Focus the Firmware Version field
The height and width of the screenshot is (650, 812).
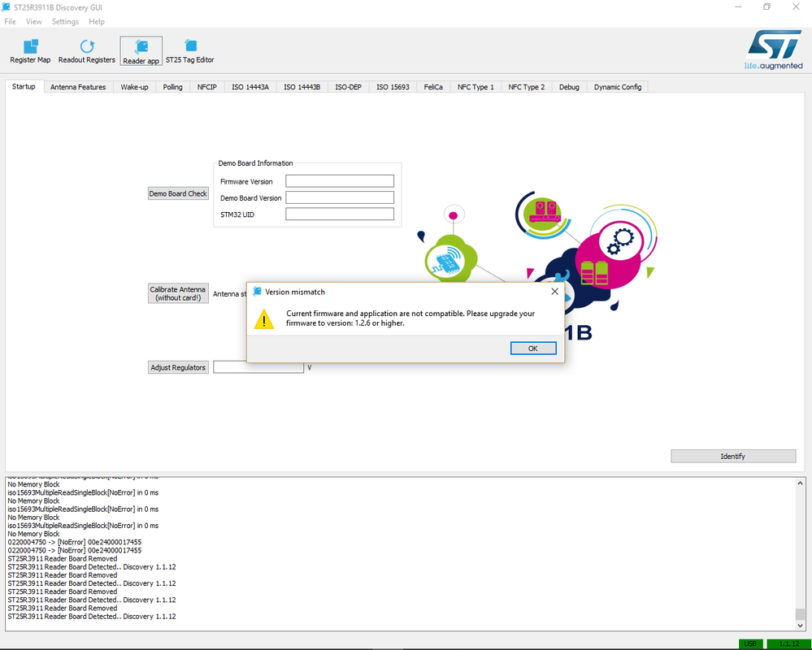(x=340, y=181)
